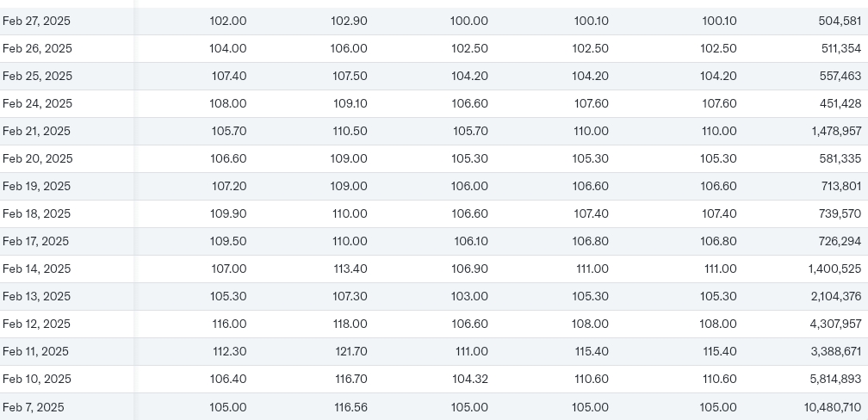Select the Feb 7, 2025 date cell
The width and height of the screenshot is (868, 420).
(x=33, y=407)
